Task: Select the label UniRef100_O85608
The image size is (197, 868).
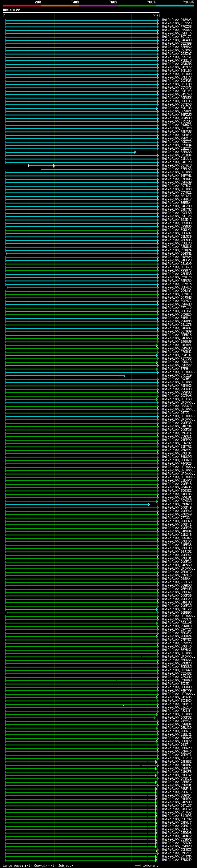Action: pyautogui.click(x=176, y=833)
